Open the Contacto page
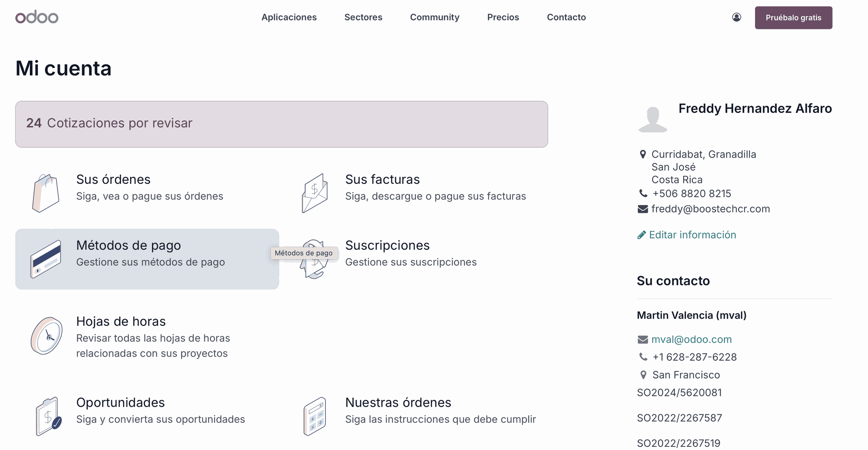Image resolution: width=868 pixels, height=450 pixels. [566, 17]
